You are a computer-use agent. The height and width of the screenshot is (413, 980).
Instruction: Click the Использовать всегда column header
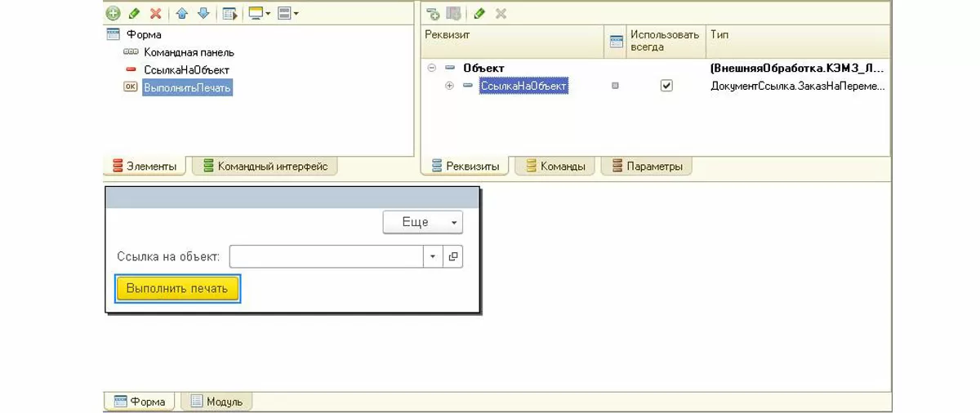(x=666, y=41)
